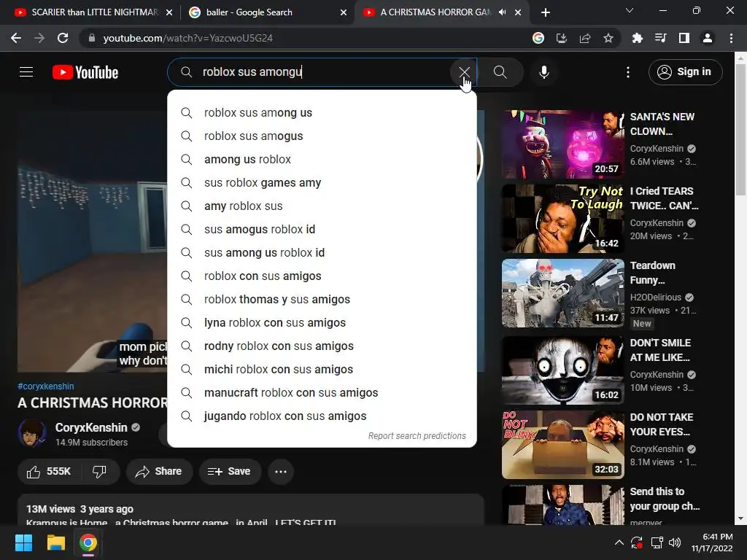This screenshot has height=560, width=747.
Task: Choose suggestion 'sus roblox games amy'
Action: point(322,183)
